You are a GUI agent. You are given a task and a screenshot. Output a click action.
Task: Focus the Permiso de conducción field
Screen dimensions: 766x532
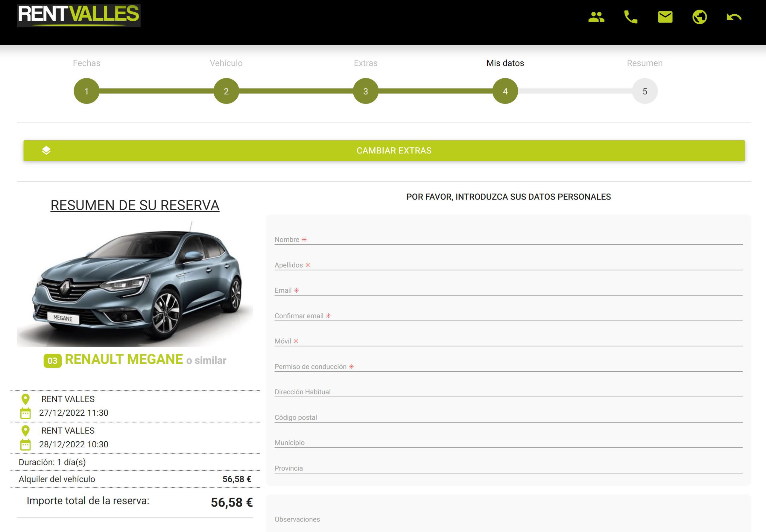pos(508,366)
